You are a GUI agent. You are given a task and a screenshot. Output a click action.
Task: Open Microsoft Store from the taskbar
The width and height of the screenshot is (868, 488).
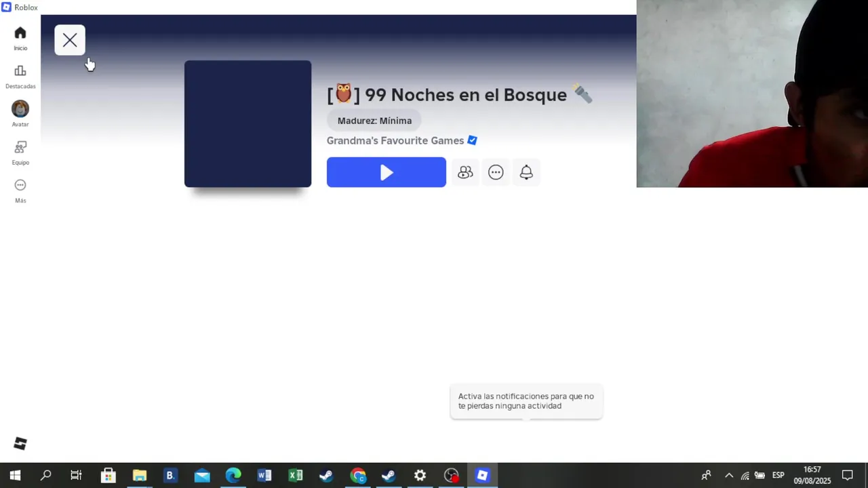point(108,476)
